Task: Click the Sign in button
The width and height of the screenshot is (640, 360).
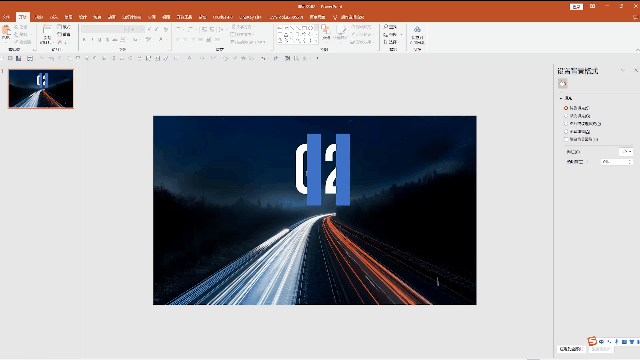Action: tap(576, 7)
